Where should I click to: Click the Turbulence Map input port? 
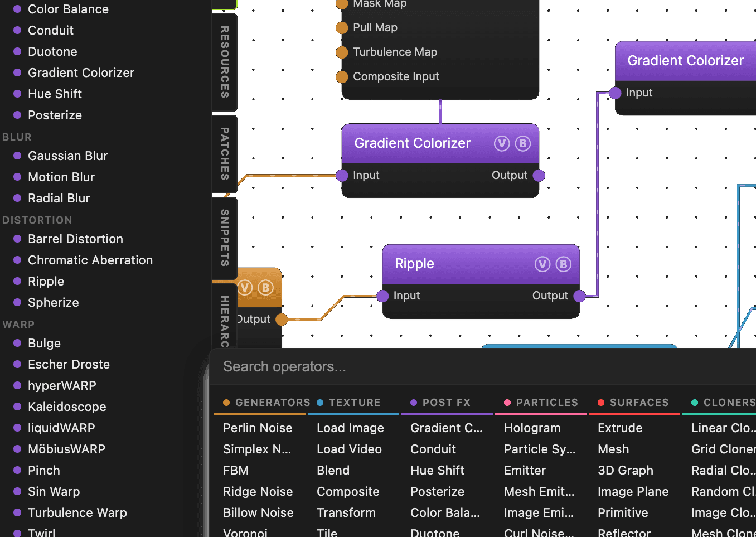point(342,52)
